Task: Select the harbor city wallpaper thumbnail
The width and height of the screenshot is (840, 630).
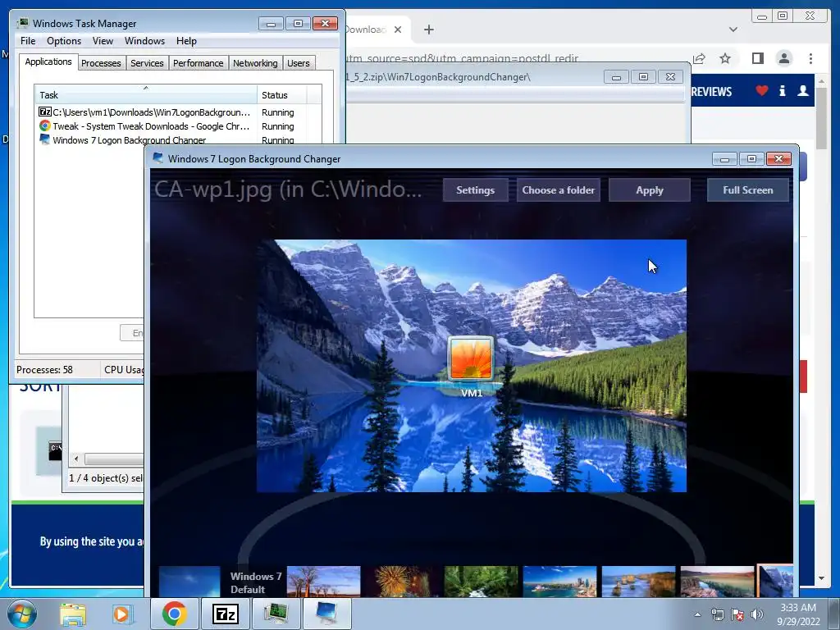Action: (x=559, y=582)
